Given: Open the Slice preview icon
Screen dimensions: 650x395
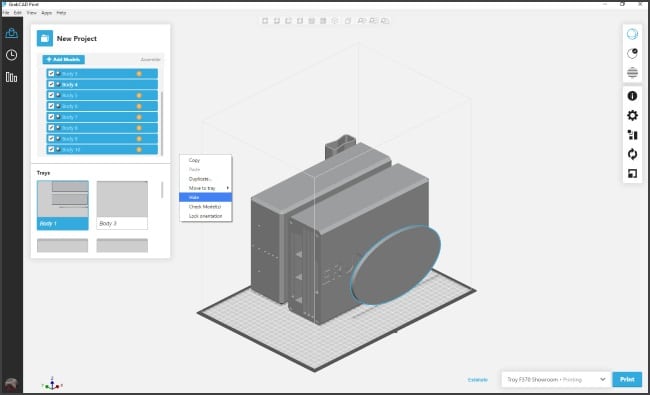Looking at the screenshot, I should [x=632, y=73].
